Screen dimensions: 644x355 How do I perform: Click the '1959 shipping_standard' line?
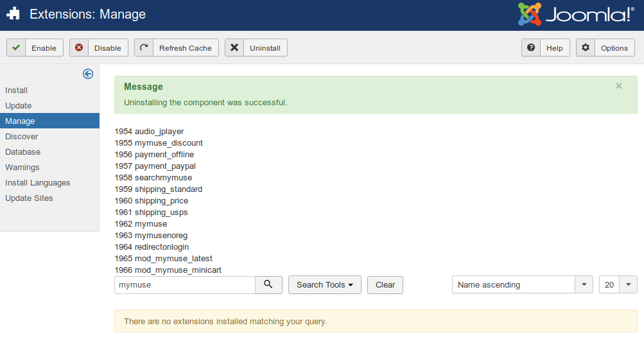[159, 189]
